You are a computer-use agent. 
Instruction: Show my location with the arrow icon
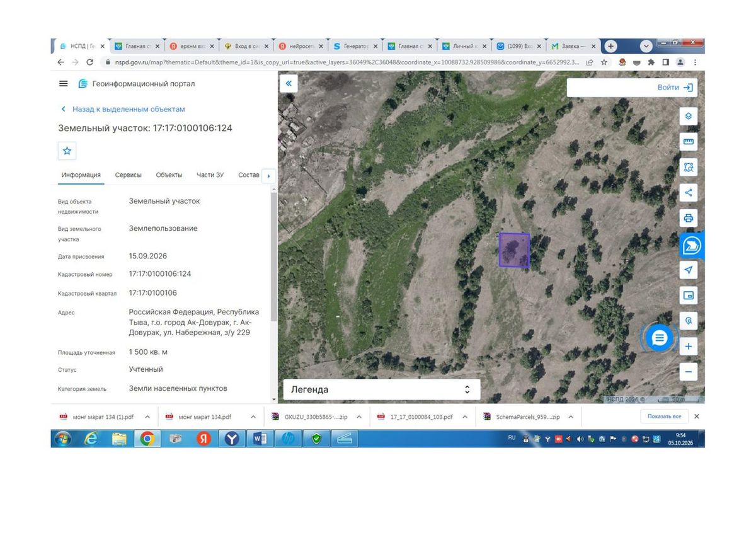click(x=689, y=270)
